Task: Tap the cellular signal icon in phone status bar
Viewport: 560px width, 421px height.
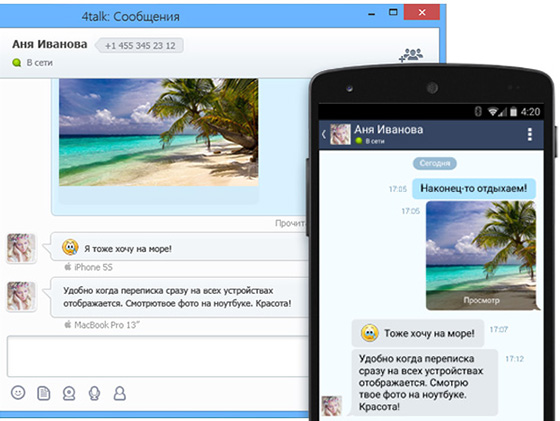Action: (502, 112)
